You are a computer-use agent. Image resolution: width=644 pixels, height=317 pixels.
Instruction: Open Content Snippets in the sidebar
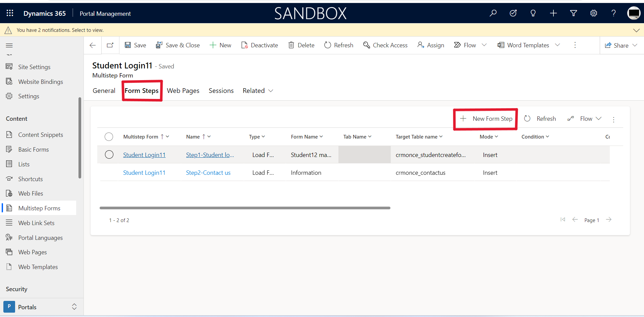click(41, 135)
